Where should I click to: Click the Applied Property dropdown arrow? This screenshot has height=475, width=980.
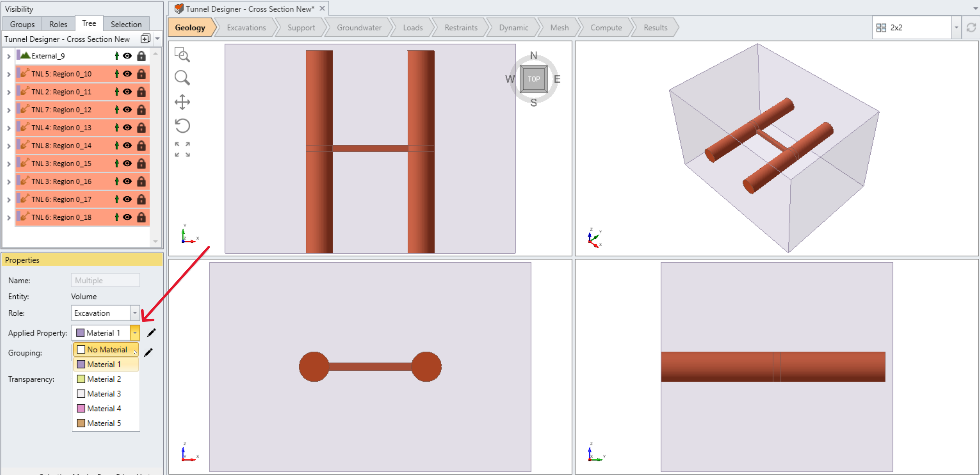135,333
